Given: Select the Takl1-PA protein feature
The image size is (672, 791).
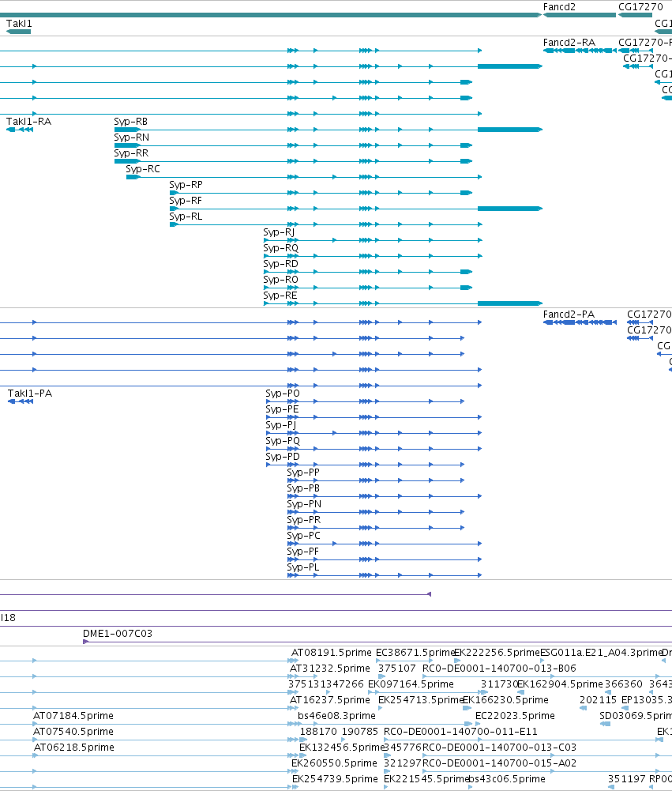Looking at the screenshot, I should (x=21, y=401).
